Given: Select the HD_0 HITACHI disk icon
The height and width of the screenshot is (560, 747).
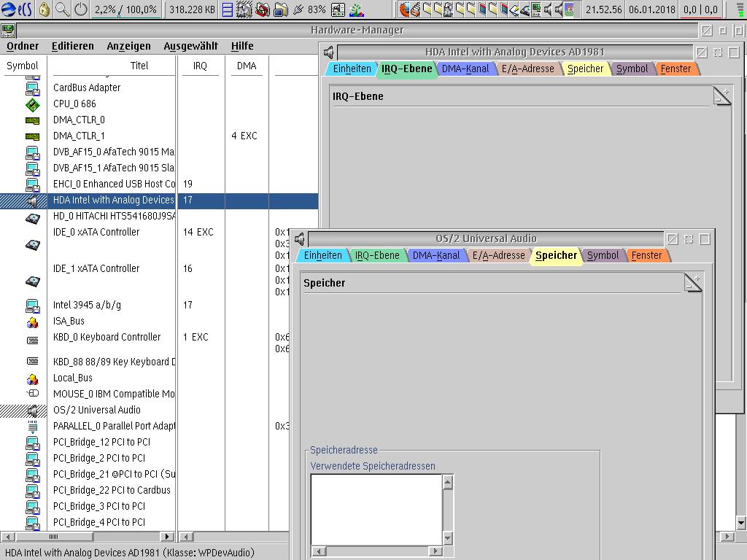Looking at the screenshot, I should pyautogui.click(x=32, y=219).
